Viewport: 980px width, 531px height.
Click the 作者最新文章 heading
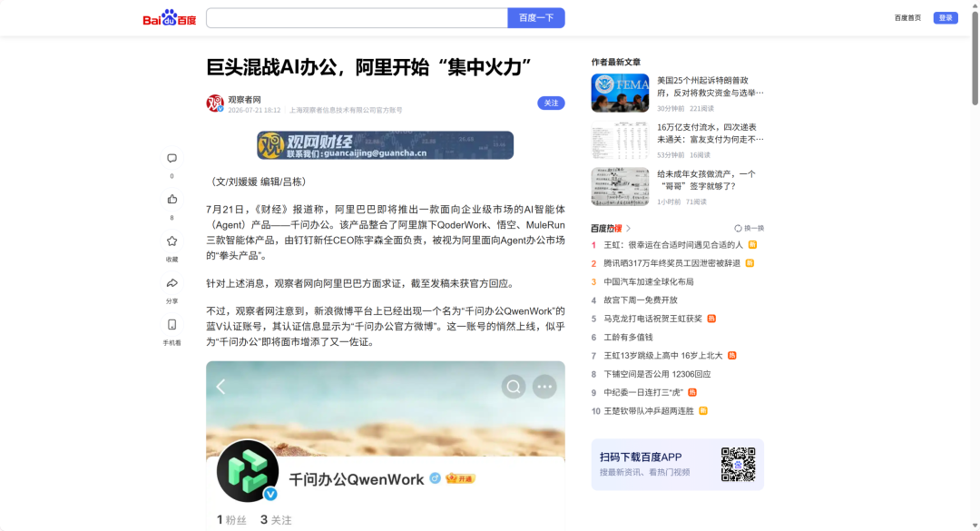tap(615, 62)
